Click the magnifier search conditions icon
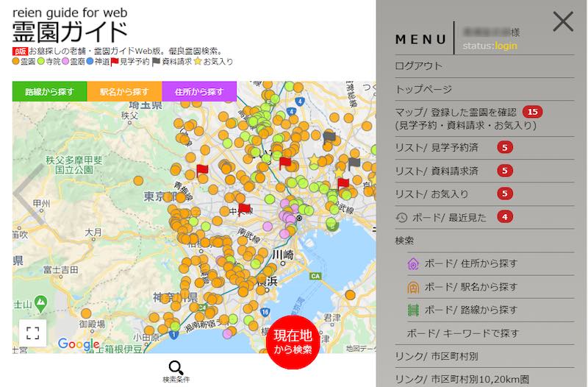The image size is (588, 387). (x=176, y=368)
